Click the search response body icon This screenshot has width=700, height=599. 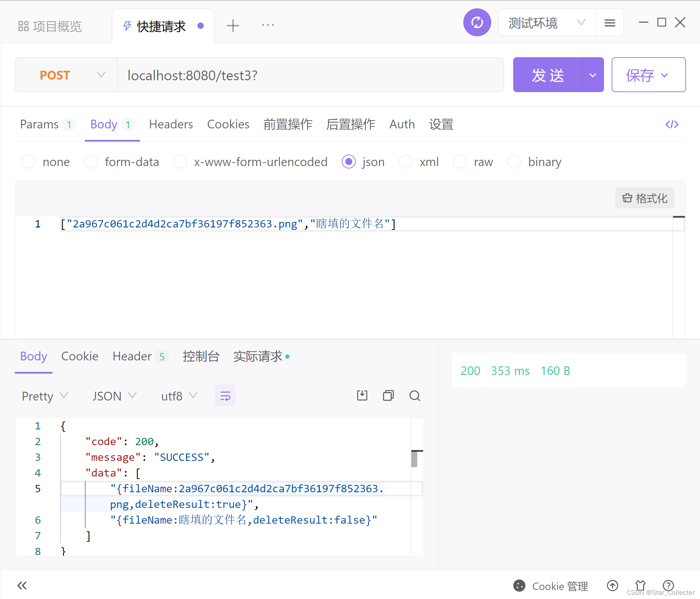coord(414,396)
